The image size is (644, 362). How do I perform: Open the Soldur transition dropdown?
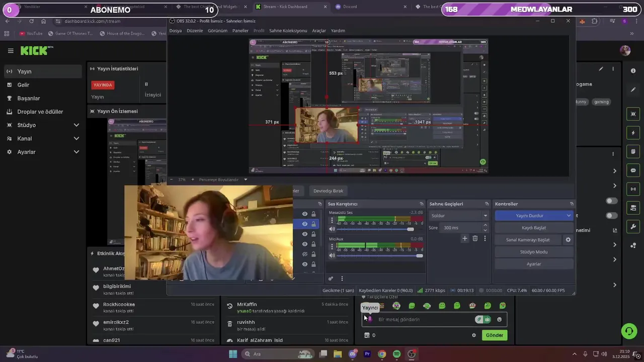pyautogui.click(x=458, y=216)
